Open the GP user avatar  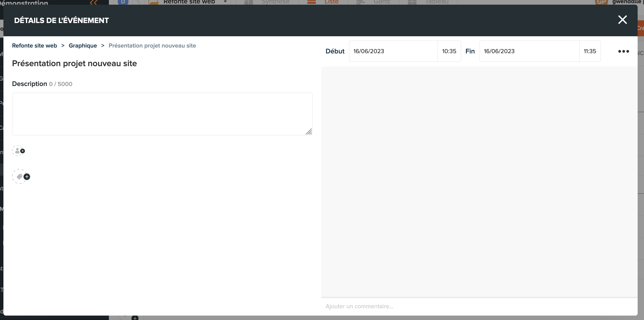click(x=601, y=2)
